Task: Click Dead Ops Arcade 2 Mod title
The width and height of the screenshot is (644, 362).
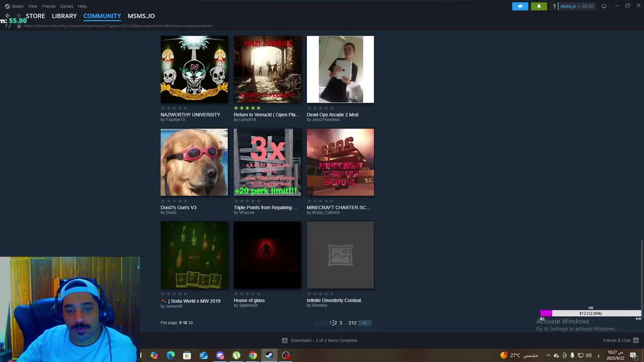Action: [333, 115]
